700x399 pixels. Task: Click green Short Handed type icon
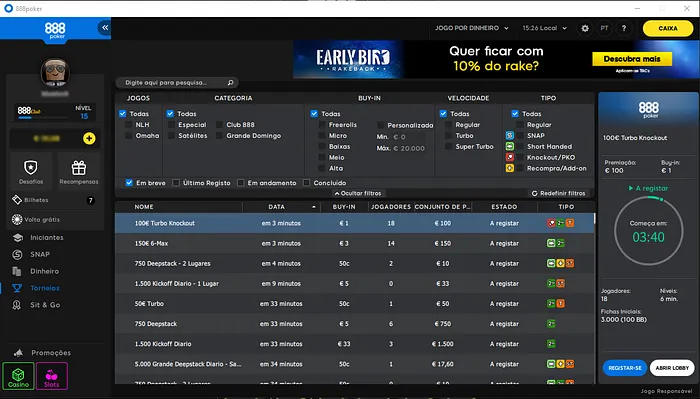point(509,146)
